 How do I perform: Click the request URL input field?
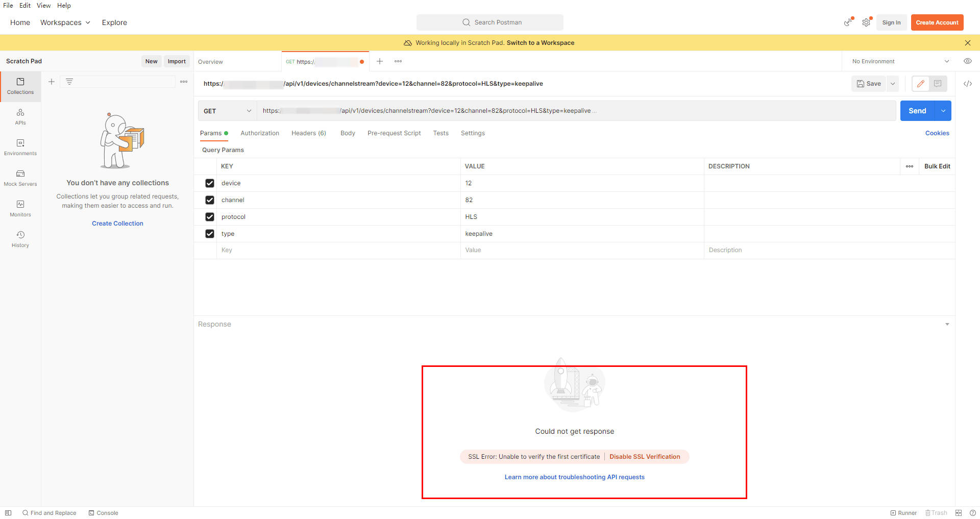[576, 111]
